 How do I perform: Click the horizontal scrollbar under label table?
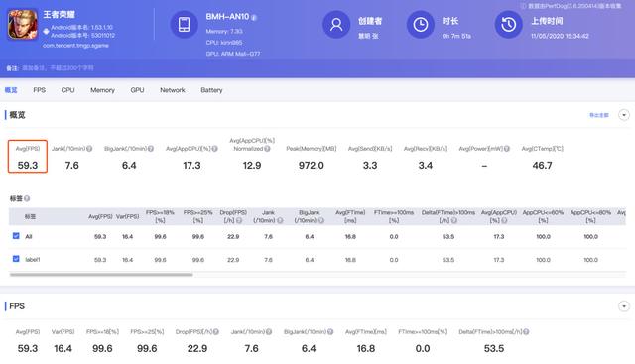tap(101, 275)
